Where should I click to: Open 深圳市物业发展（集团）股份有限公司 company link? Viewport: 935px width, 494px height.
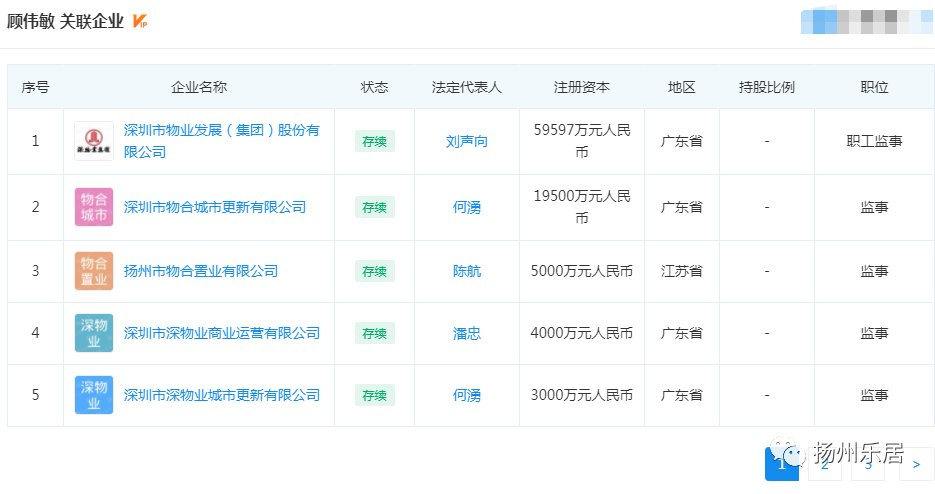(x=222, y=141)
